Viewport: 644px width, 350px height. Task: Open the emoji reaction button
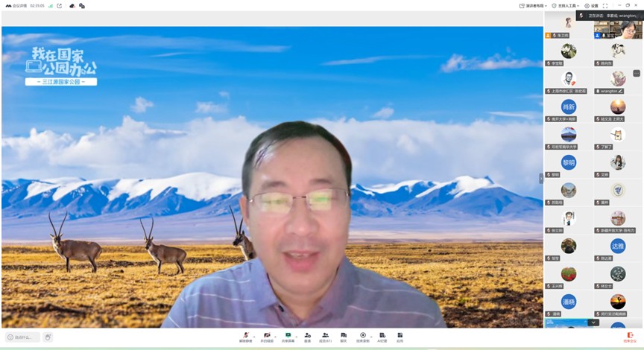pyautogui.click(x=48, y=337)
